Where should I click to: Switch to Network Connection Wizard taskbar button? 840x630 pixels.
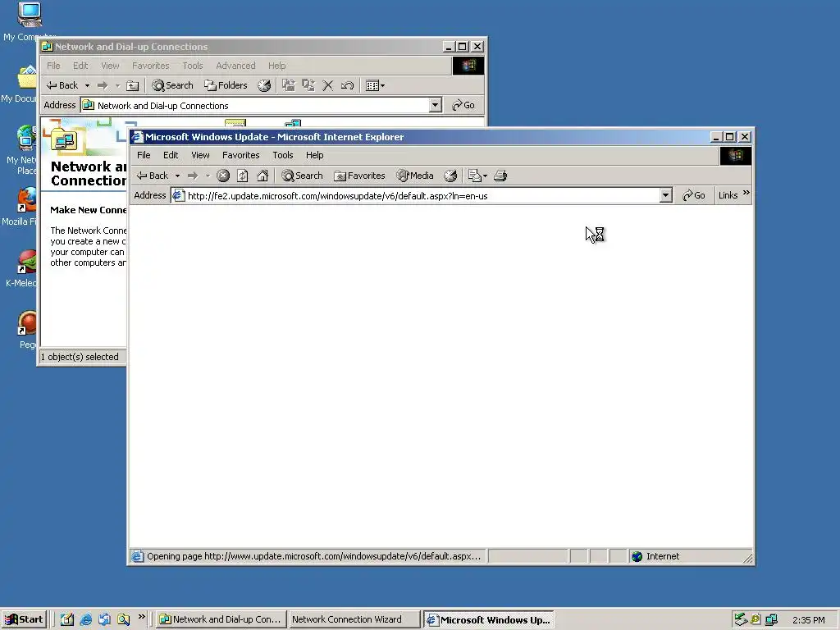point(354,619)
